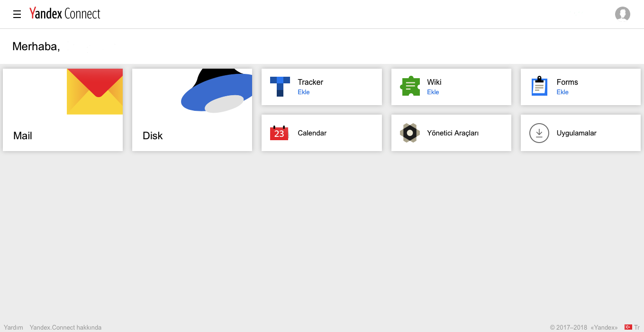Click the Mail envelope icon
The image size is (644, 332).
95,91
